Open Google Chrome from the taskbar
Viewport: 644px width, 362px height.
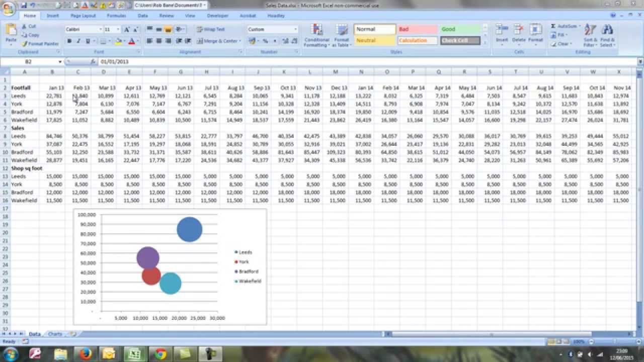pyautogui.click(x=161, y=354)
